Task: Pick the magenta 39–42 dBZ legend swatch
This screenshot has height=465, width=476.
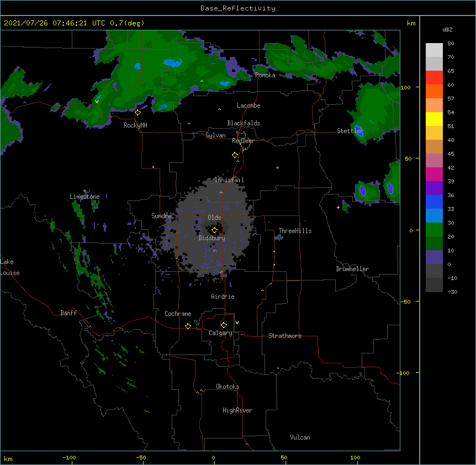Action: (x=434, y=174)
